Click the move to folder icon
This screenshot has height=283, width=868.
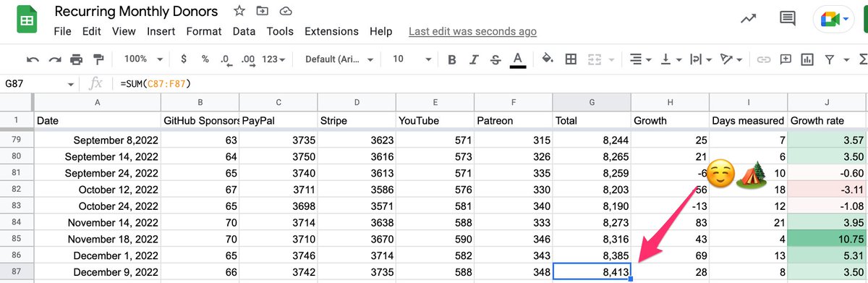click(262, 12)
